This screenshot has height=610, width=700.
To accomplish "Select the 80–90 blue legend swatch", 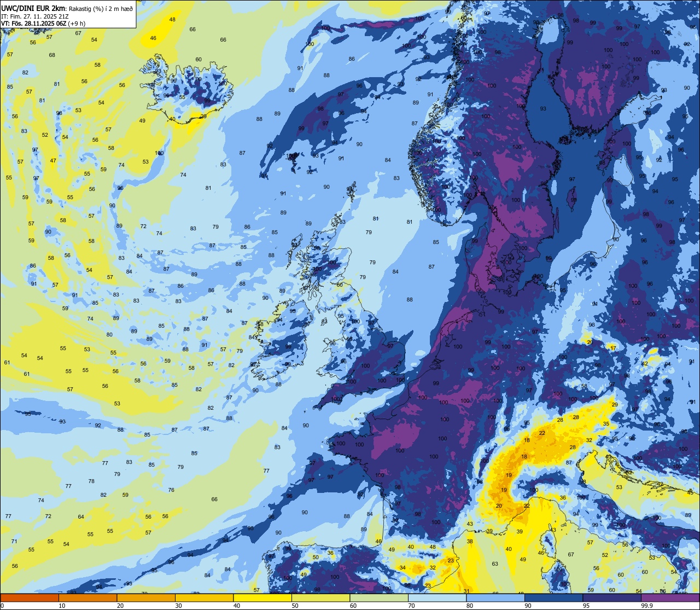I will (495, 597).
